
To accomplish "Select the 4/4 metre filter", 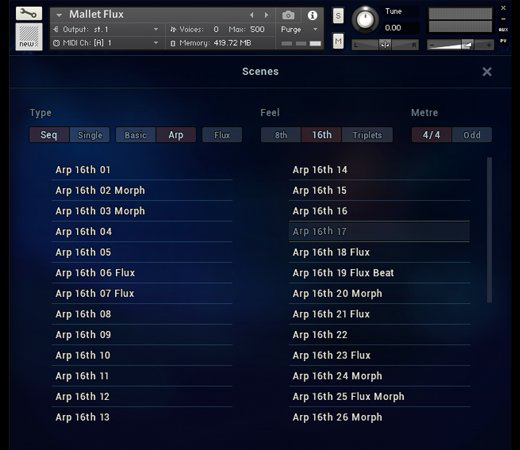I will [x=431, y=135].
